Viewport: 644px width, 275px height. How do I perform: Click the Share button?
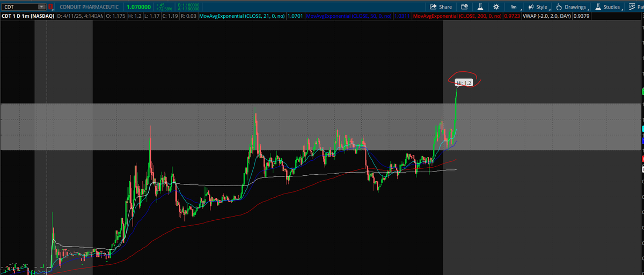[x=441, y=7]
